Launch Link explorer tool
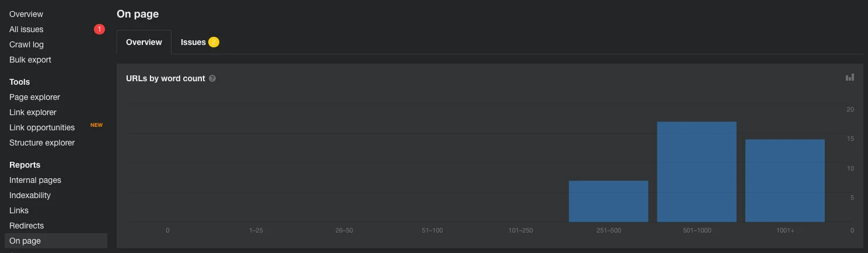The height and width of the screenshot is (253, 868). pyautogui.click(x=33, y=112)
